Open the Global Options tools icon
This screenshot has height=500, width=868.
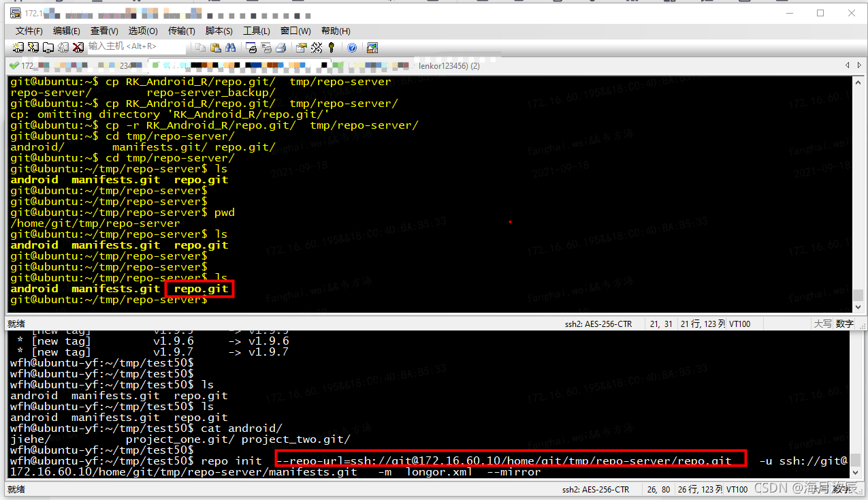[317, 47]
